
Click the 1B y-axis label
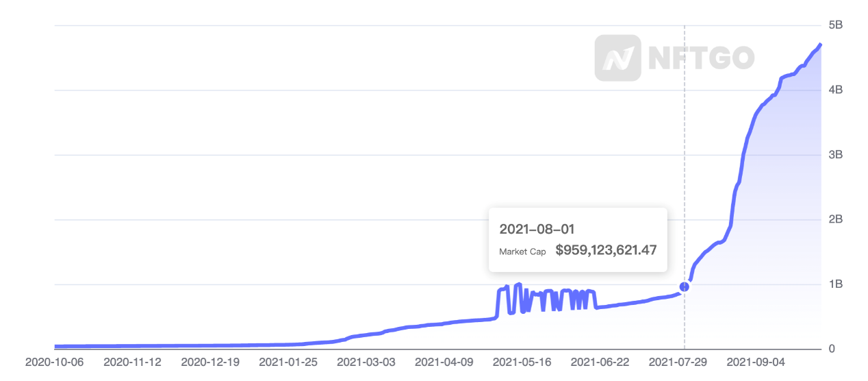click(835, 284)
